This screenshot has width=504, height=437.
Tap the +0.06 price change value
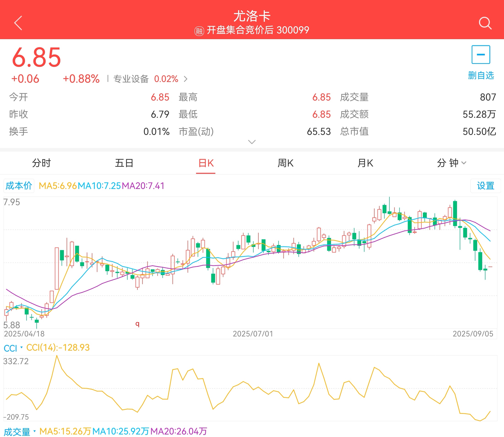[25, 79]
